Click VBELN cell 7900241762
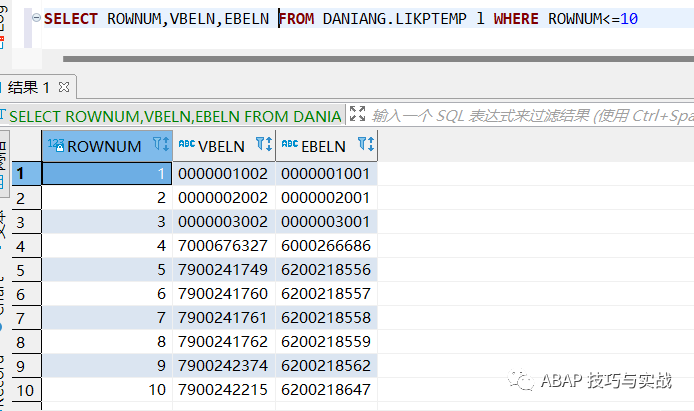This screenshot has height=411, width=694. click(224, 342)
